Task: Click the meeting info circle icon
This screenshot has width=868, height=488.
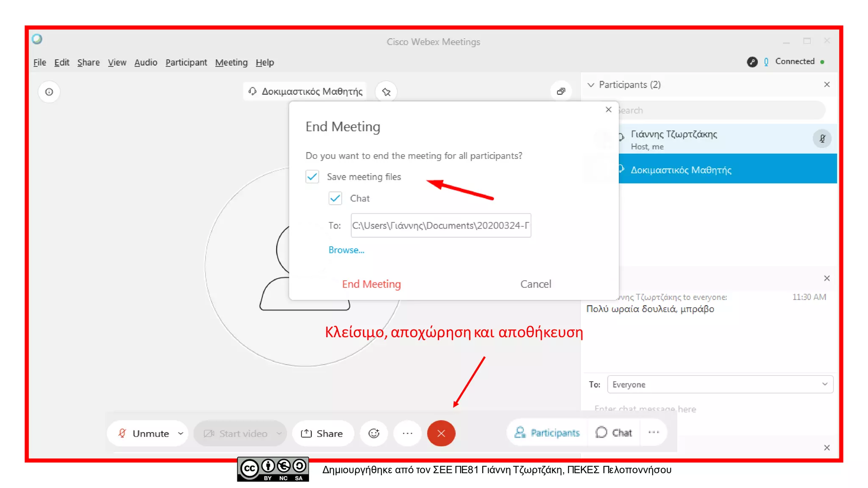Action: point(49,92)
